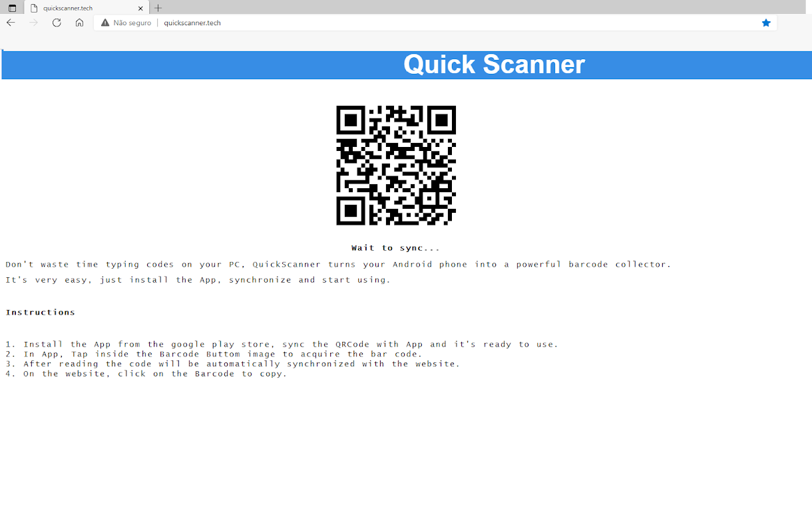This screenshot has height=532, width=812.
Task: Click the 'Não seguro' security label
Action: coord(132,23)
